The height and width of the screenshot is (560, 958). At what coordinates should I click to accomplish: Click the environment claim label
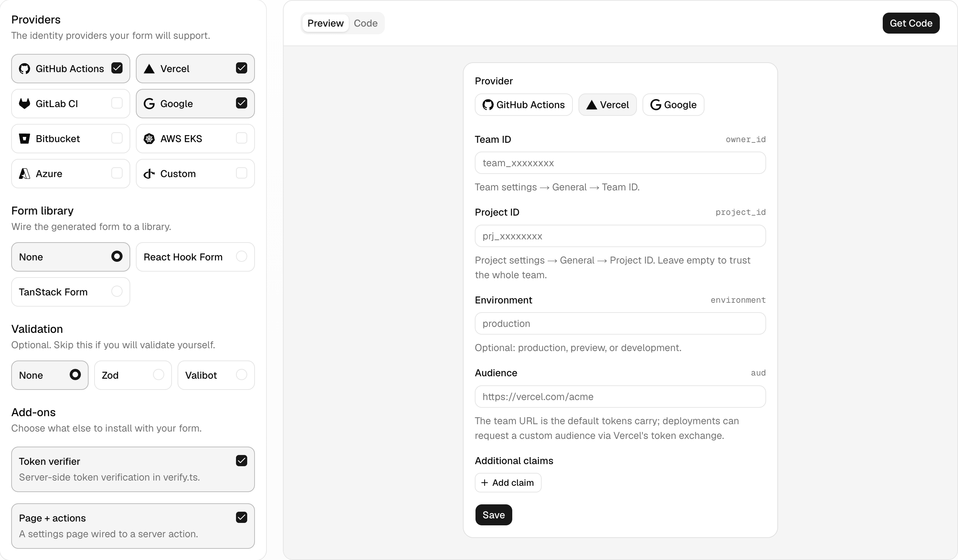click(738, 300)
